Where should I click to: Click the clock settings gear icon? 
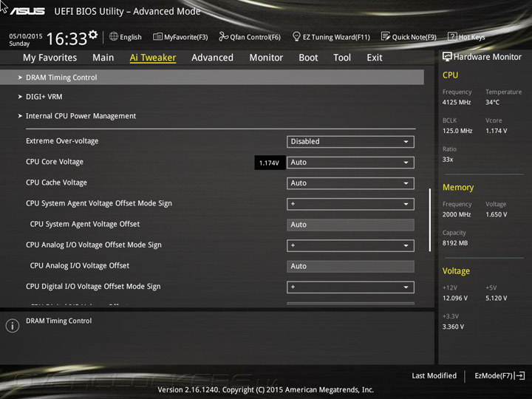[x=93, y=34]
